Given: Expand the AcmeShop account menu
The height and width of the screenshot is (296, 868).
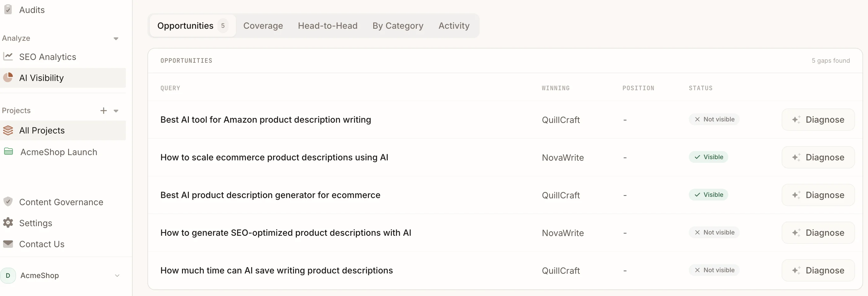Looking at the screenshot, I should 117,275.
